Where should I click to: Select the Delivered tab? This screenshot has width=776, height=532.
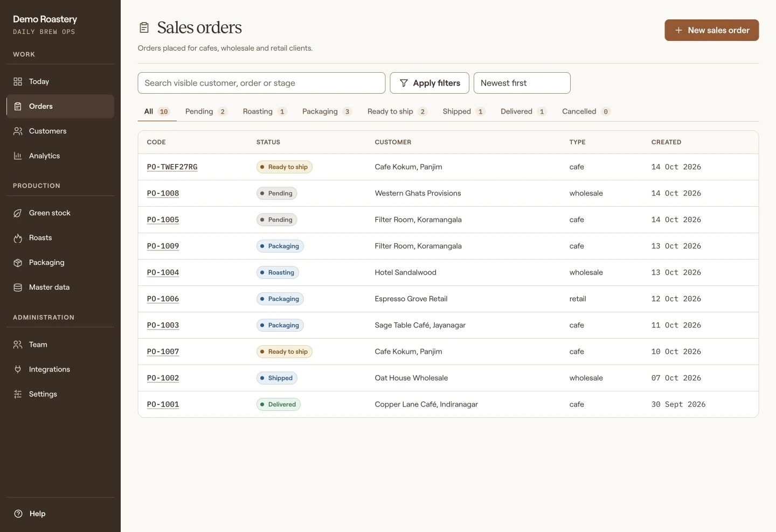(524, 111)
